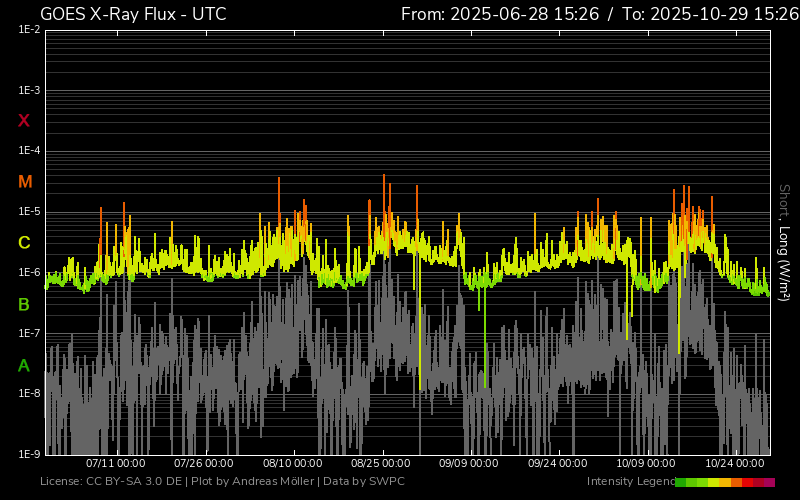Click the green A flare class label
Image resolution: width=800 pixels, height=500 pixels.
point(24,365)
